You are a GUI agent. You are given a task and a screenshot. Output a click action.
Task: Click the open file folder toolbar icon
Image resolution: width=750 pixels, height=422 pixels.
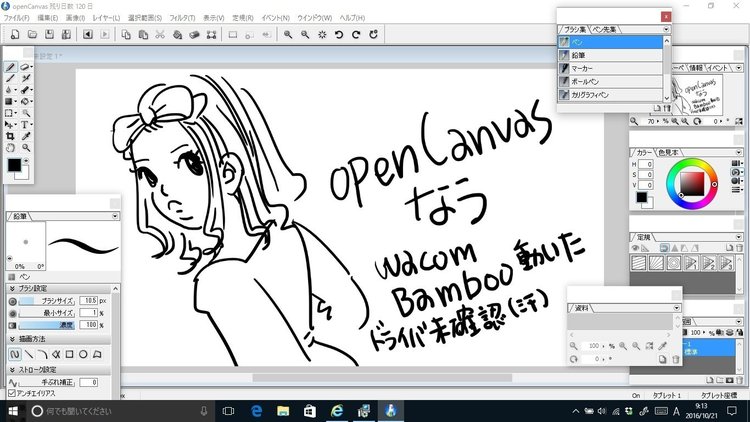pyautogui.click(x=33, y=34)
